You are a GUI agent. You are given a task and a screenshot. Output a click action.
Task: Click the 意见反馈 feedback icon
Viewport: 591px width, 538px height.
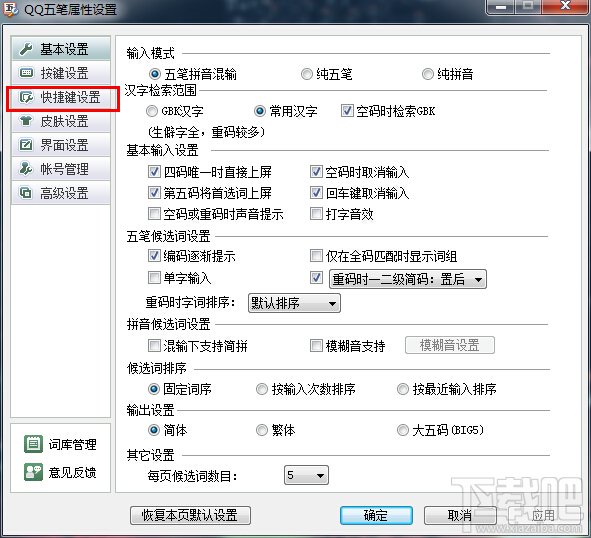click(x=34, y=472)
